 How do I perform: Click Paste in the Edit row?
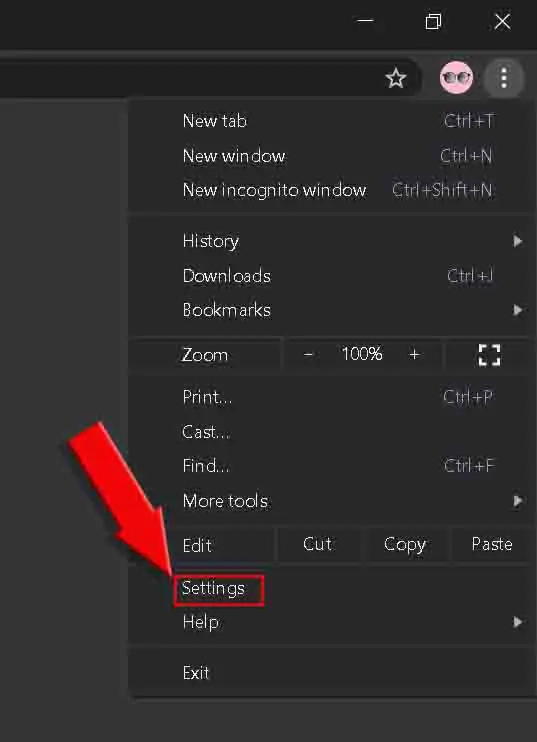point(492,544)
